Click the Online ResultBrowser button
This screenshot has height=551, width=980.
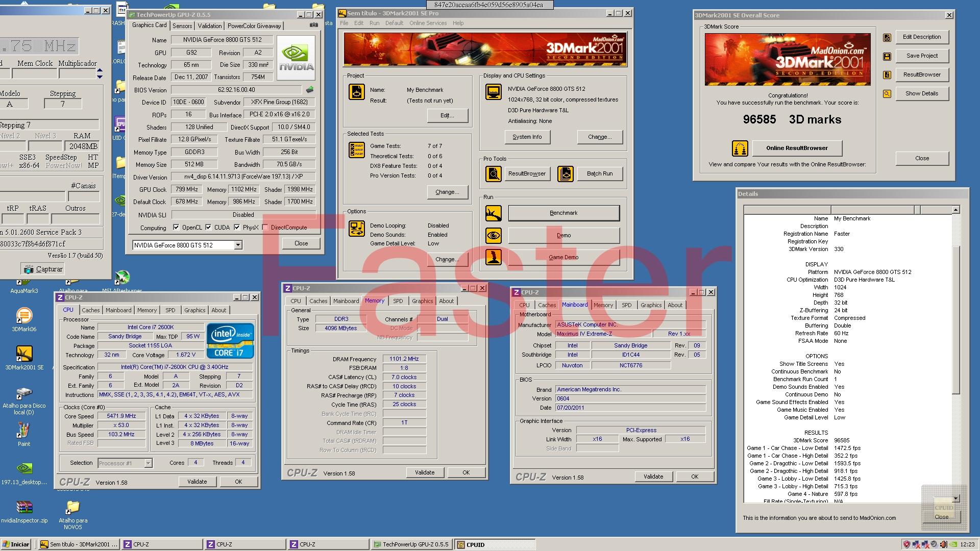click(797, 148)
